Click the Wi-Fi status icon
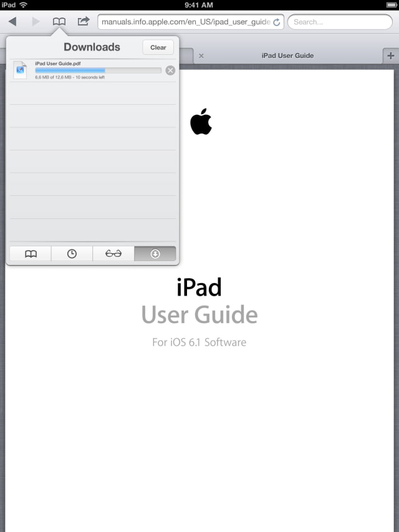Screen dimensions: 399x532 point(24,5)
